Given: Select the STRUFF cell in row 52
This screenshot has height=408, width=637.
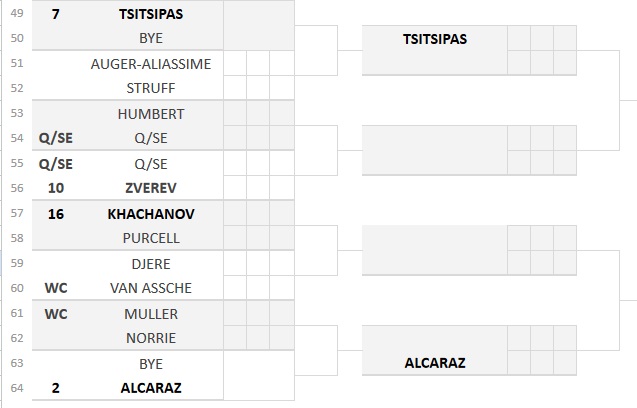Looking at the screenshot, I should (151, 88).
